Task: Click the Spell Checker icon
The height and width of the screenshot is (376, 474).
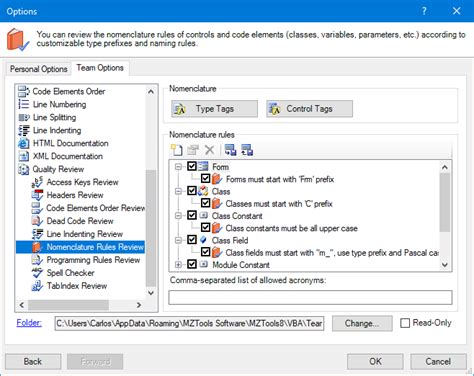Action: coord(37,273)
